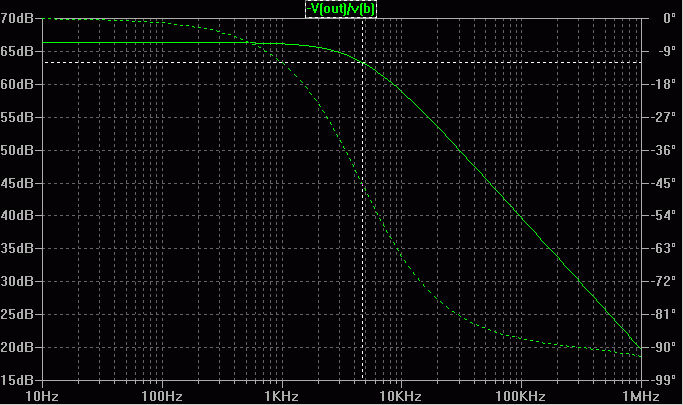Click the -63° phase axis label

(x=664, y=248)
